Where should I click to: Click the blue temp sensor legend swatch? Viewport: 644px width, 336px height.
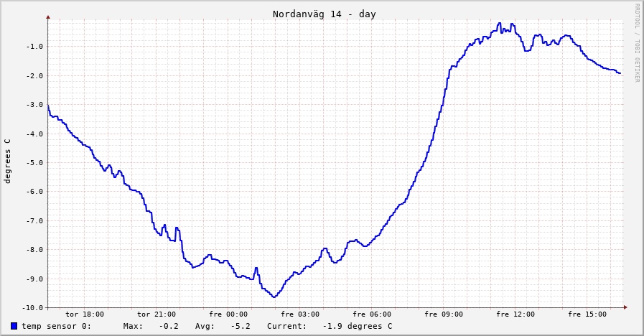[x=14, y=326]
